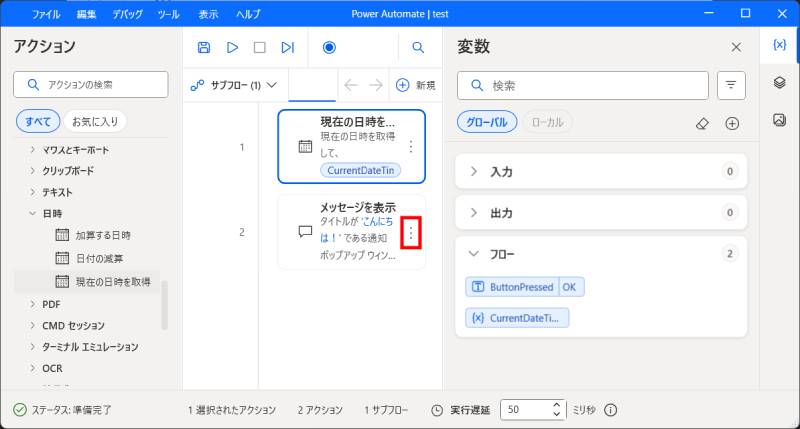Decrease the run delay with down arrow
The width and height of the screenshot is (800, 429).
[x=557, y=414]
